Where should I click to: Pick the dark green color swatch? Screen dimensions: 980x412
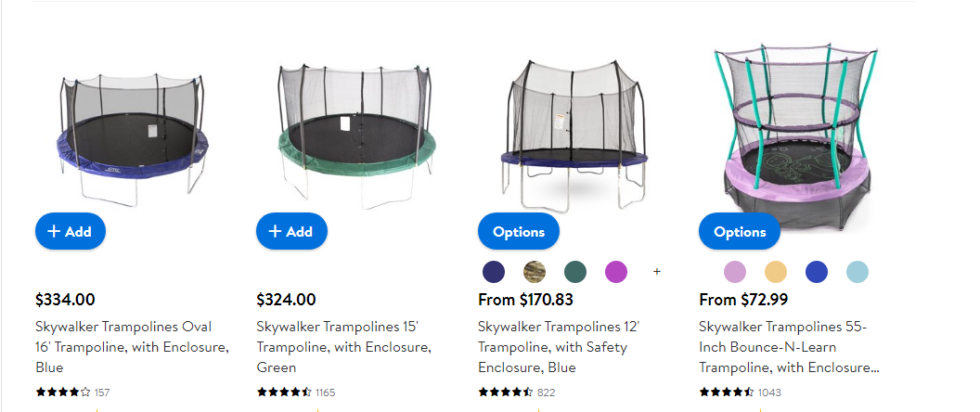pyautogui.click(x=575, y=272)
